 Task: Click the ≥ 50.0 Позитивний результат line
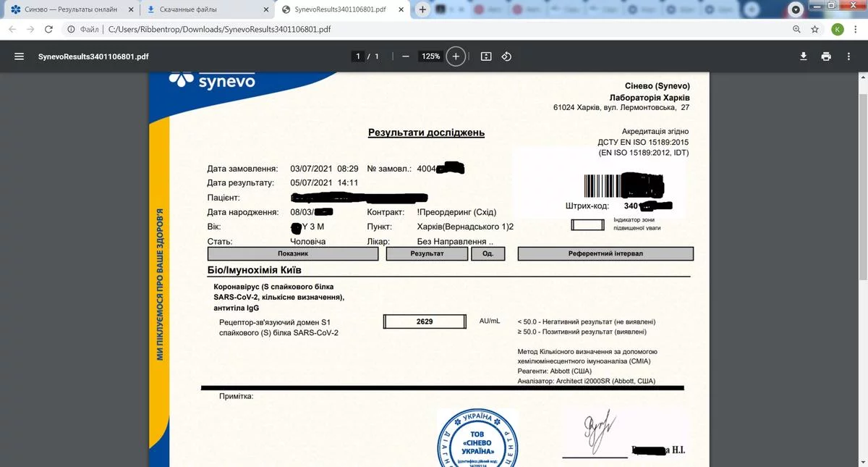[582, 332]
